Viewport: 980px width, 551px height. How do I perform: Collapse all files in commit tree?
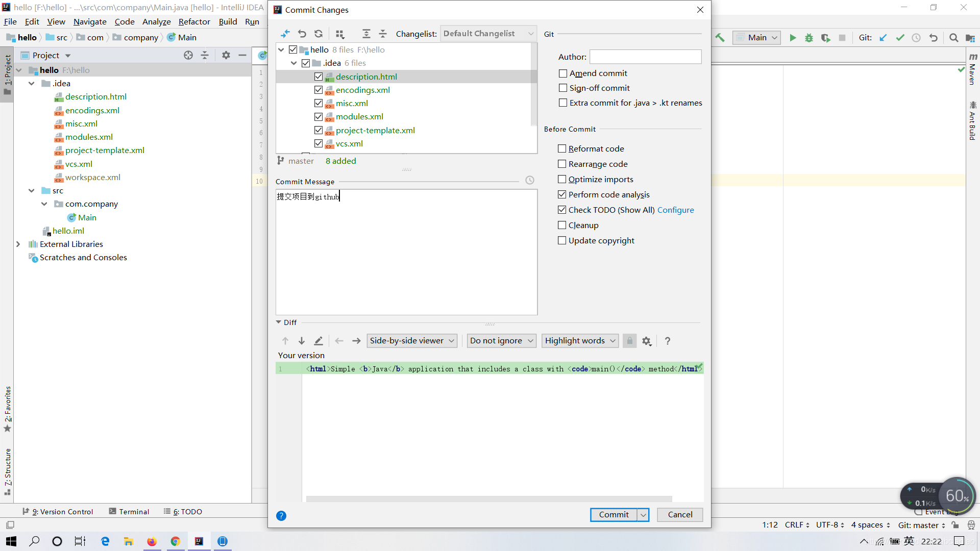tap(383, 34)
